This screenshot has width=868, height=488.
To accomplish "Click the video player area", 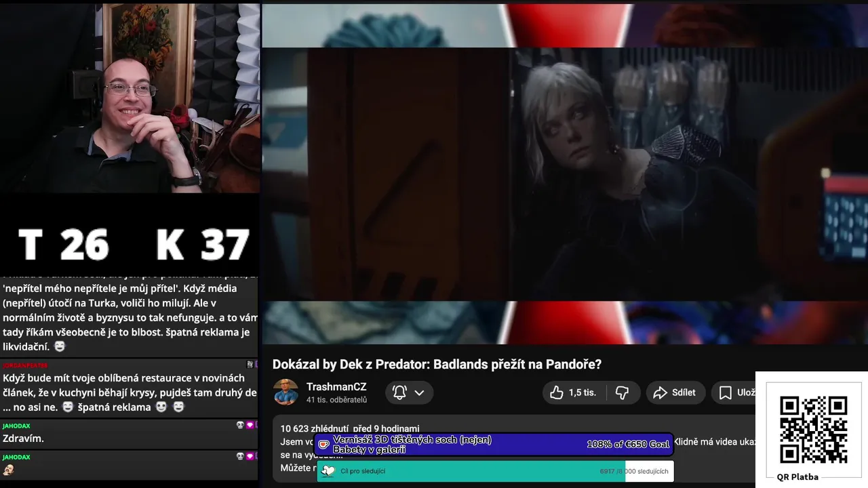I will tap(565, 174).
